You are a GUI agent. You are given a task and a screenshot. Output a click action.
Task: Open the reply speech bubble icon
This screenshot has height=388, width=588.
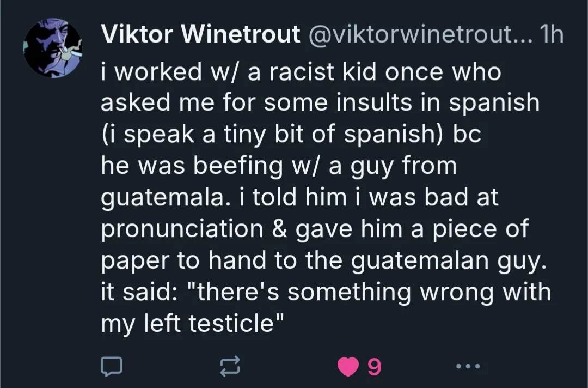tap(112, 366)
